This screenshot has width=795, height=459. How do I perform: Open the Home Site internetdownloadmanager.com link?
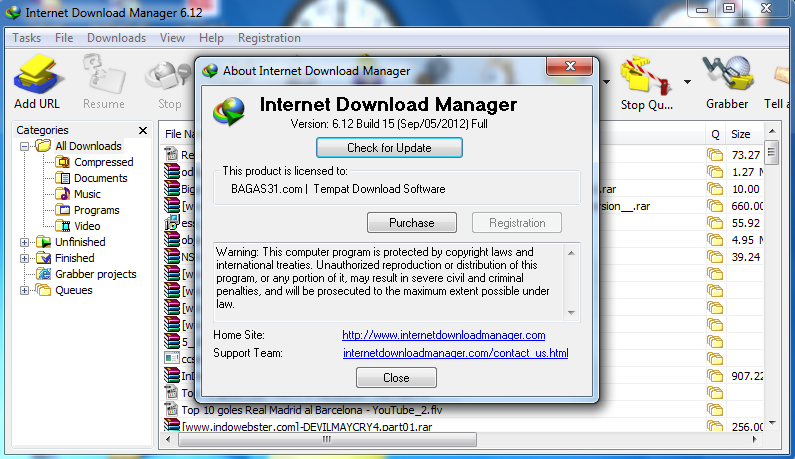444,335
